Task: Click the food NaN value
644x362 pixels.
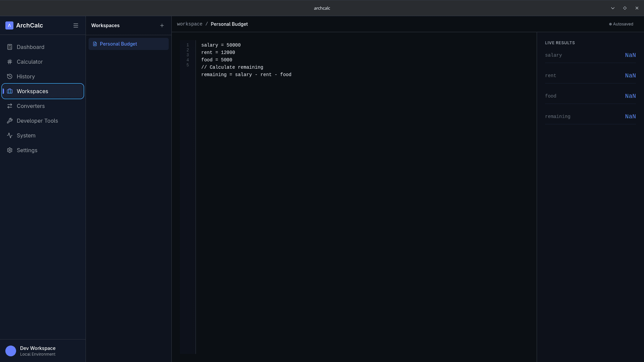Action: coord(630,96)
